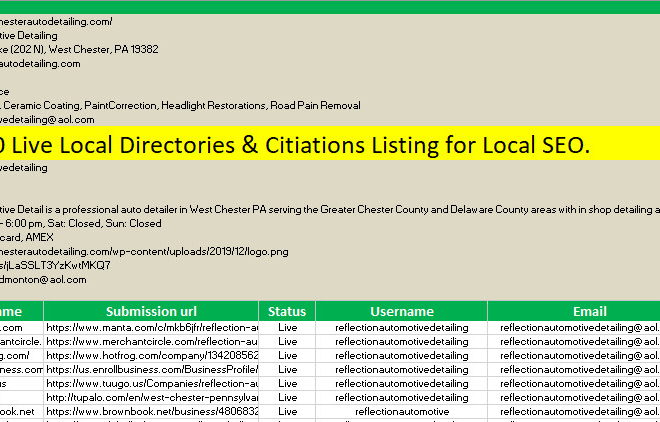Viewport: 660px width, 422px height.
Task: Open the us.enrollbusiness.com BusinessProfile URL cell
Action: (151, 369)
